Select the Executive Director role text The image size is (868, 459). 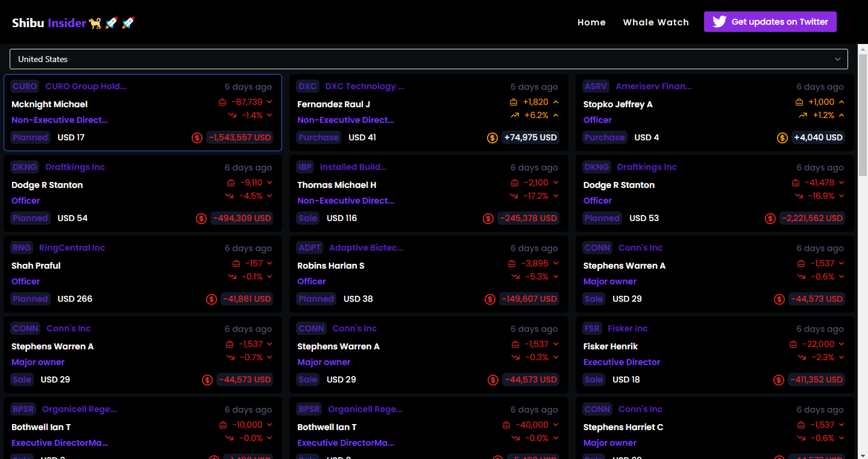pyautogui.click(x=621, y=362)
